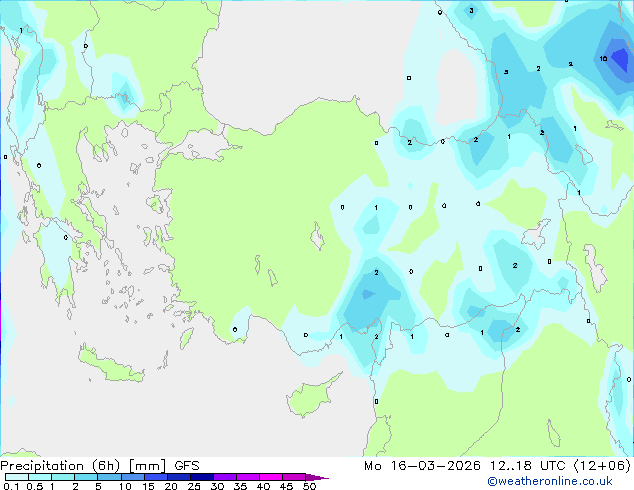Image resolution: width=634 pixels, height=490 pixels.
Task: Select the 35–40 mm violet legend swatch
Action: (x=248, y=477)
